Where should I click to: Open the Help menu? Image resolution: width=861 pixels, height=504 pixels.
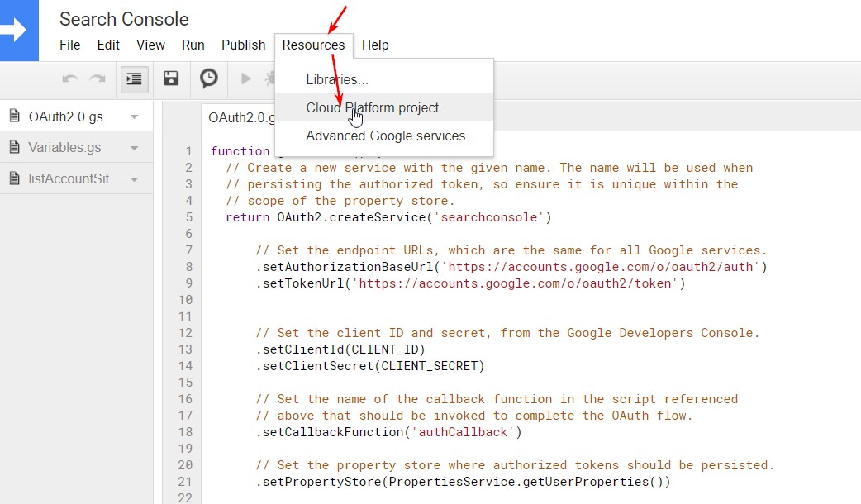[x=375, y=45]
